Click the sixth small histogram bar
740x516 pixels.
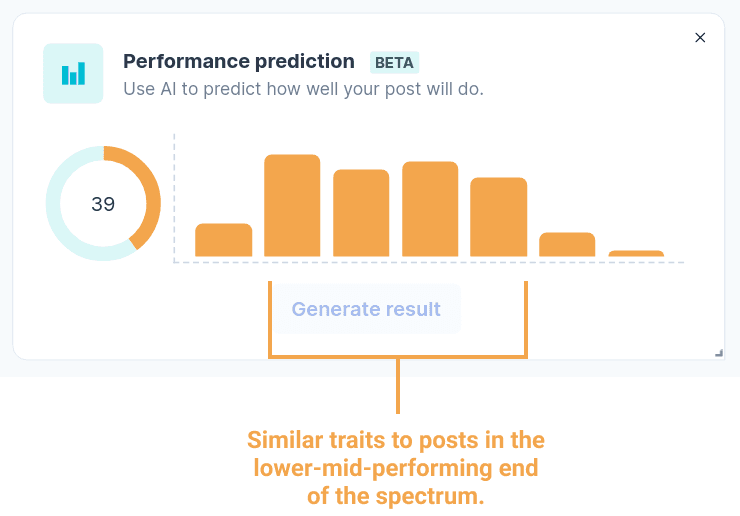coord(567,245)
